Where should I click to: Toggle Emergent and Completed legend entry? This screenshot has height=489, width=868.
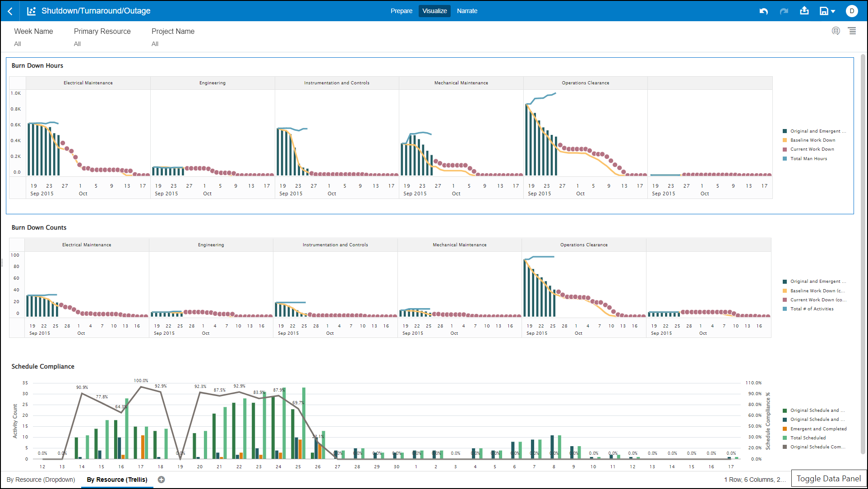click(x=818, y=429)
